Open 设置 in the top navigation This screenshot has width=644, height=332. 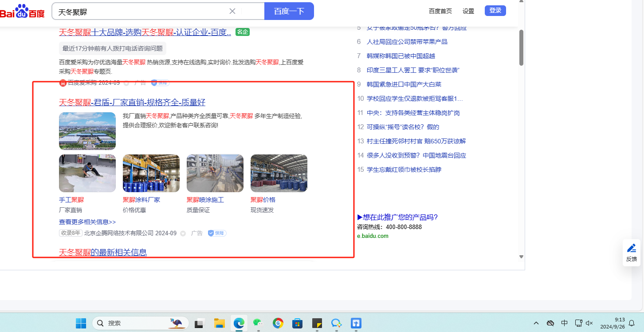(x=468, y=11)
